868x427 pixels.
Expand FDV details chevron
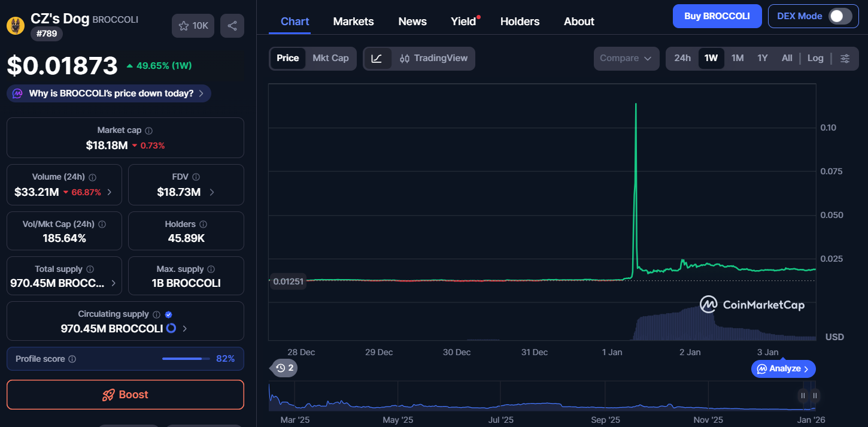(212, 192)
